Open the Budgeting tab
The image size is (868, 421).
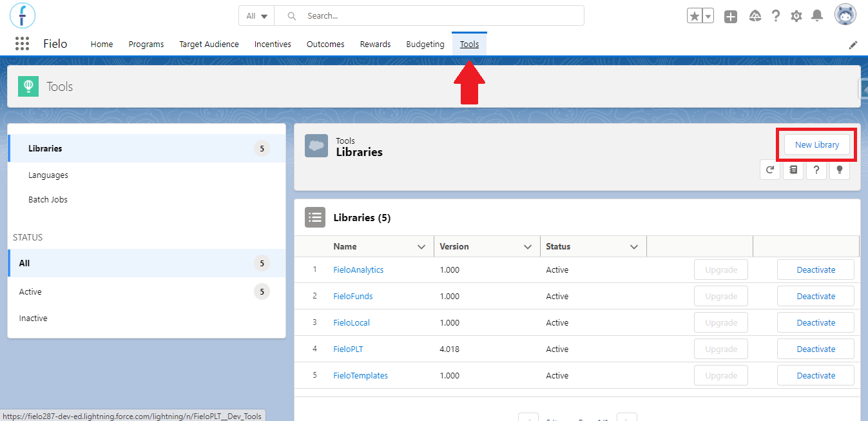pos(425,44)
